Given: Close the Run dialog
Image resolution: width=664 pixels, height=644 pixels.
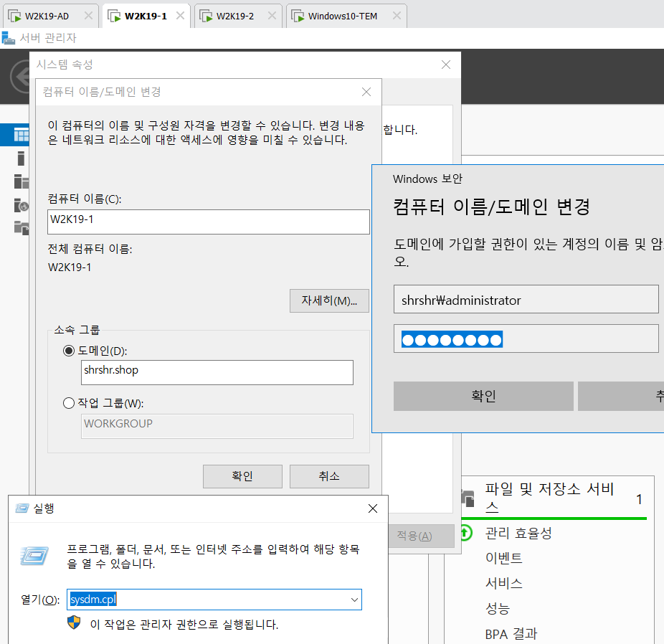Looking at the screenshot, I should [x=373, y=508].
